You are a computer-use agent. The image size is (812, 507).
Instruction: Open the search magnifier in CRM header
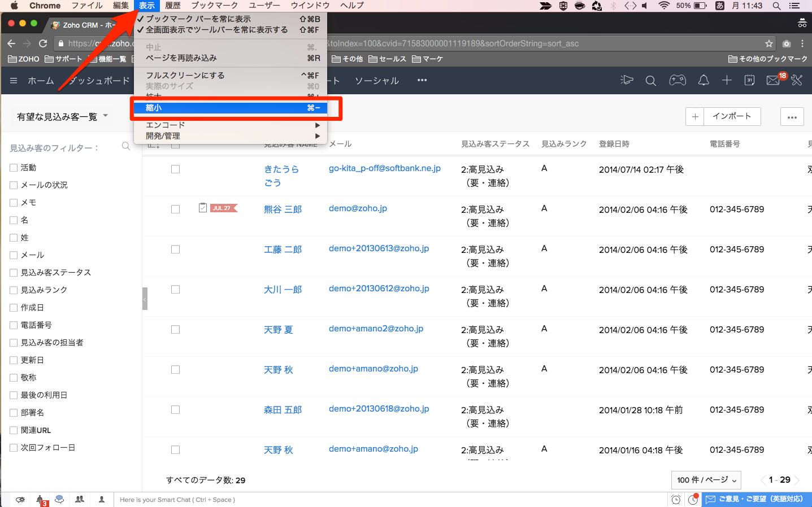pos(650,81)
